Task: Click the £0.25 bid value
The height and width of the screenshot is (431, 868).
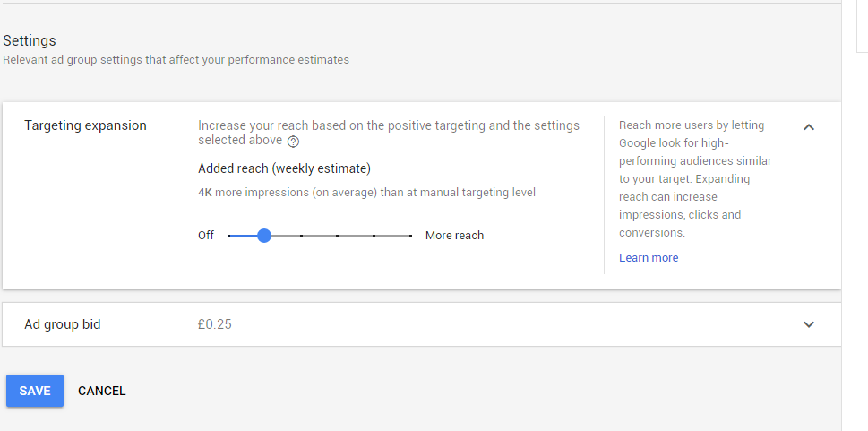Action: click(x=215, y=324)
